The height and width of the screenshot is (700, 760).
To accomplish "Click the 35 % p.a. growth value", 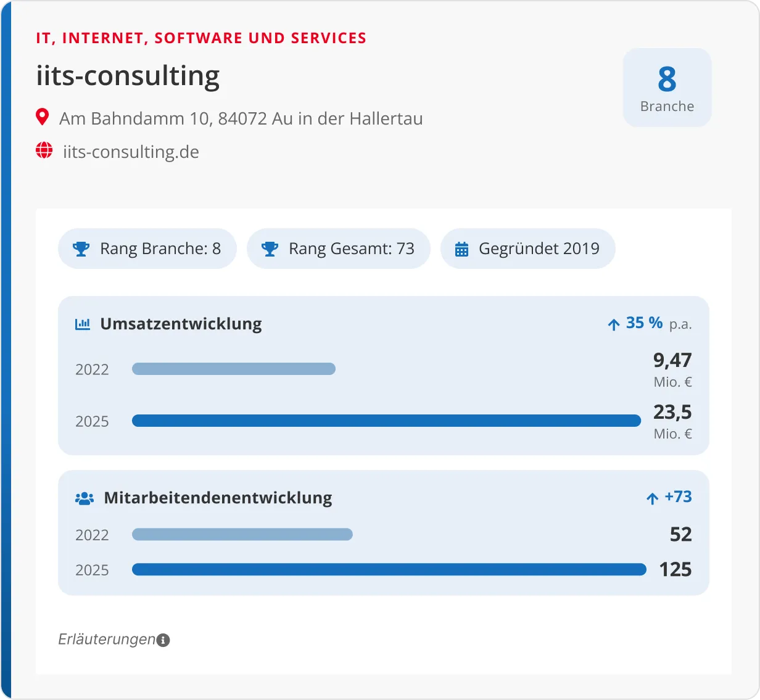I will pos(659,323).
